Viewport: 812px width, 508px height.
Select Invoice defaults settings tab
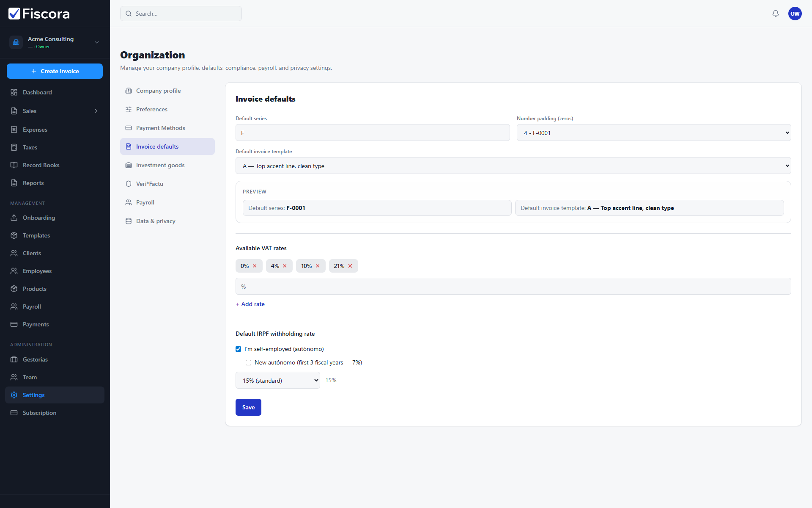[x=167, y=146]
